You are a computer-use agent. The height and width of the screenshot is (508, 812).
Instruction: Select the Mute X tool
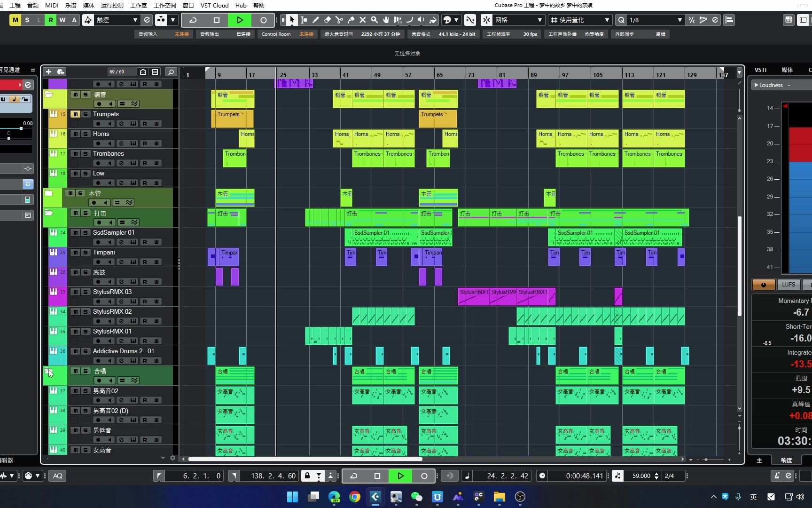click(x=363, y=20)
